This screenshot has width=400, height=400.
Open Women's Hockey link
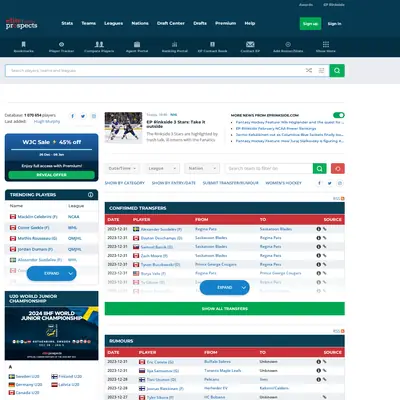pos(283,183)
